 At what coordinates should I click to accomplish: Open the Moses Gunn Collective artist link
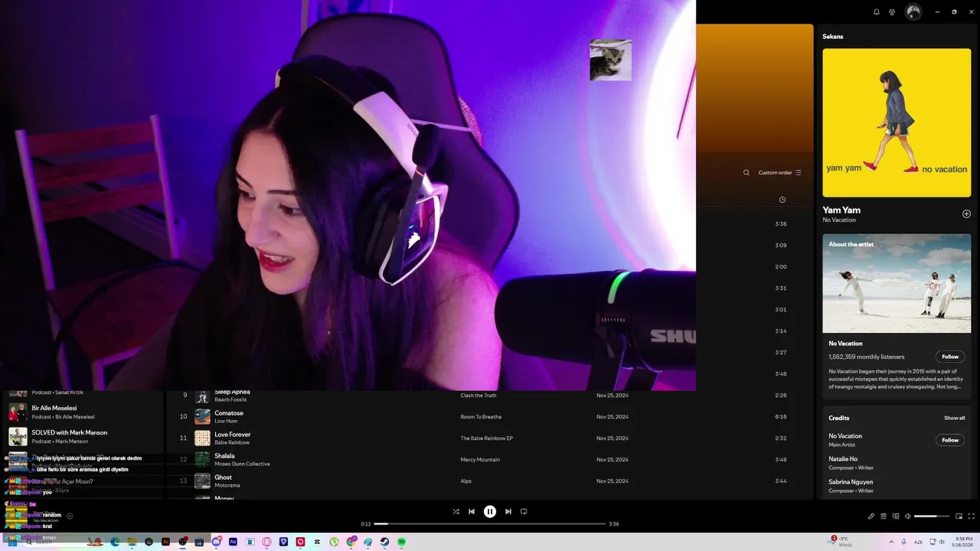242,464
